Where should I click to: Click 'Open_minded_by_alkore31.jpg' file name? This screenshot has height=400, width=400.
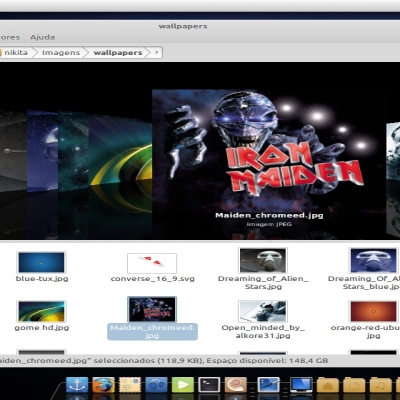pos(263,332)
